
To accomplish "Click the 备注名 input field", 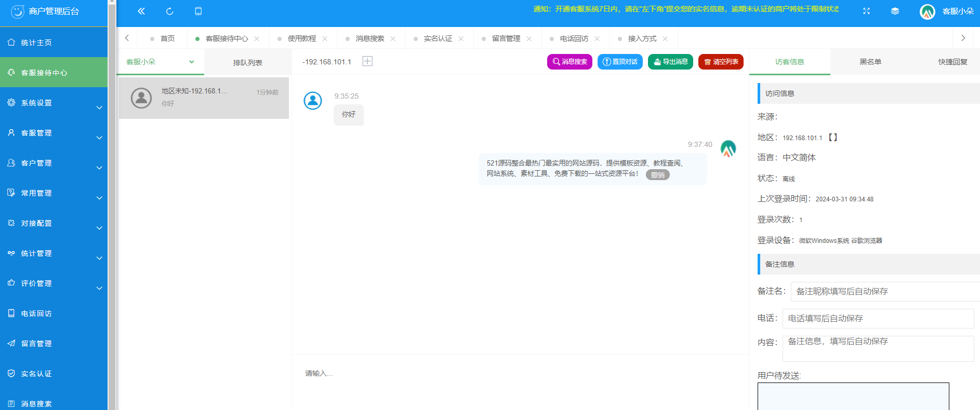I will click(x=885, y=292).
